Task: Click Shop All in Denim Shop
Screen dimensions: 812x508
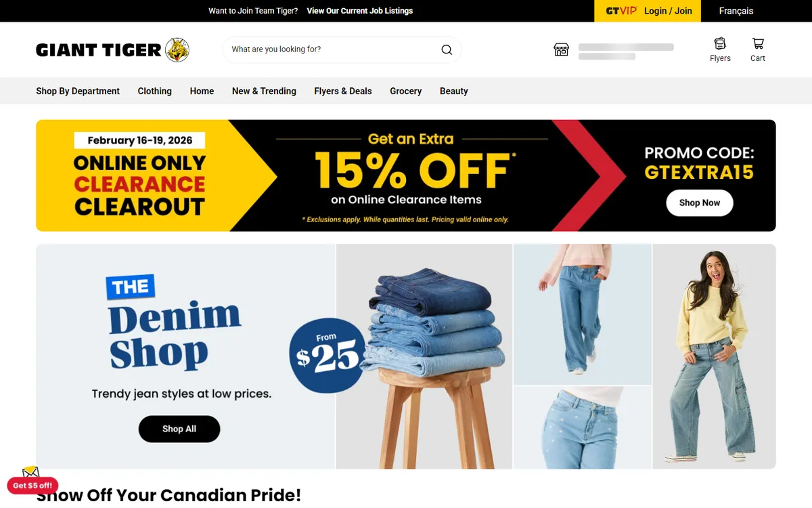Action: (179, 429)
